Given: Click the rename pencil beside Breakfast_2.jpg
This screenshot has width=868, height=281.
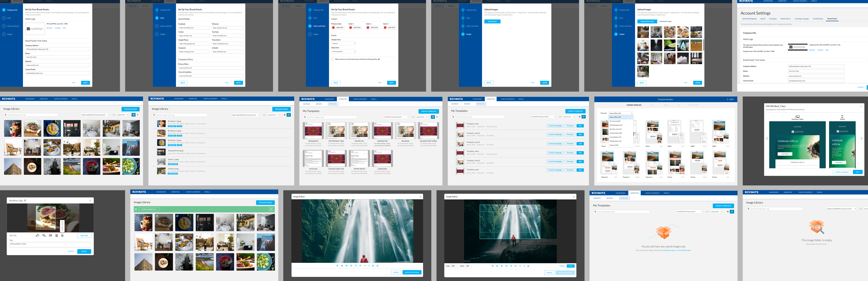Looking at the screenshot, I should point(25,200).
